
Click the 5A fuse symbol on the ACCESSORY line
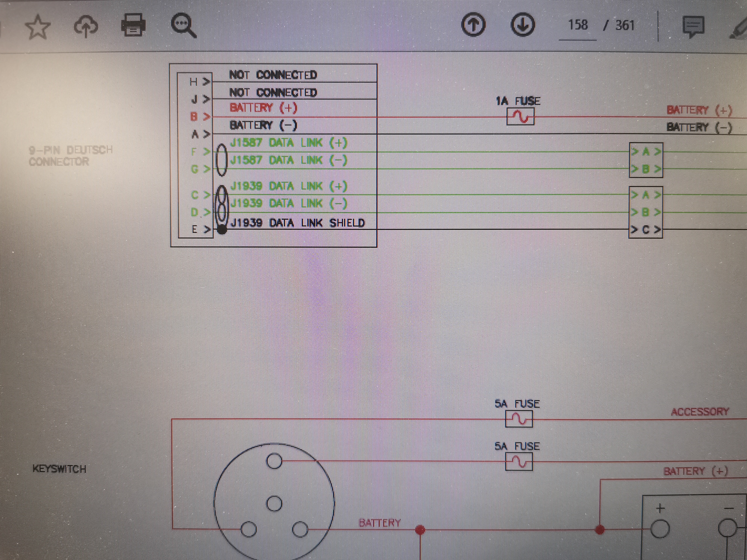point(519,419)
